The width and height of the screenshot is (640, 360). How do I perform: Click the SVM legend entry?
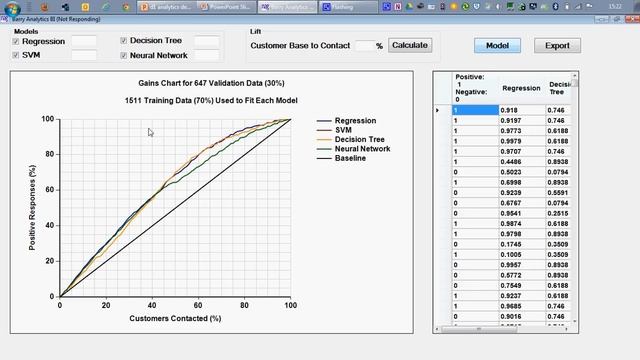tap(334, 130)
